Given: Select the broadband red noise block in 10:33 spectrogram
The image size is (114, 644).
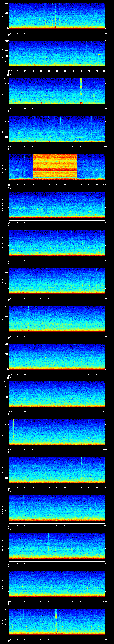Looking at the screenshot, I should (55, 166).
